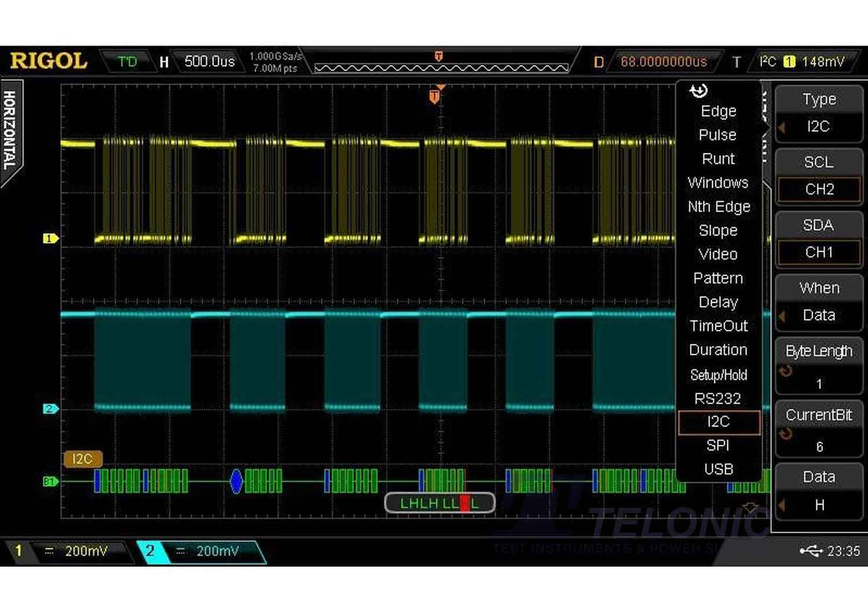
Task: Choose Edge trigger type
Action: 719,111
